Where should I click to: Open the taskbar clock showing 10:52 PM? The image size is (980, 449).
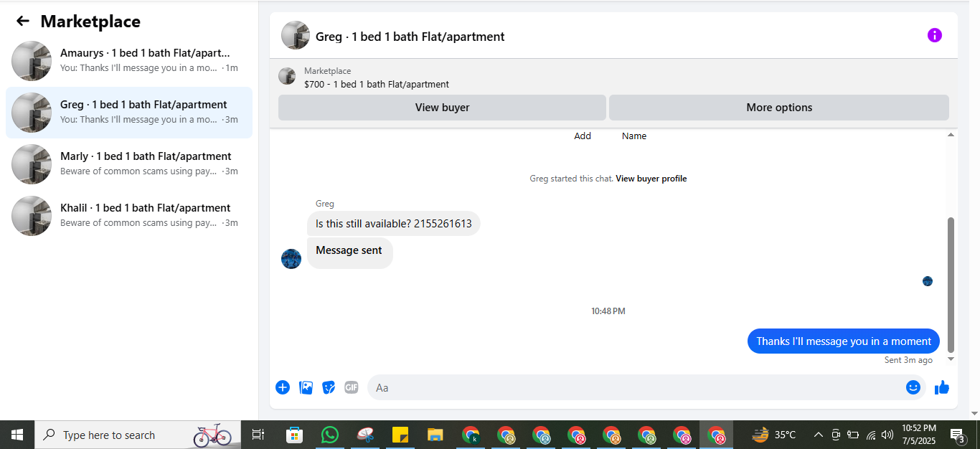(x=918, y=435)
